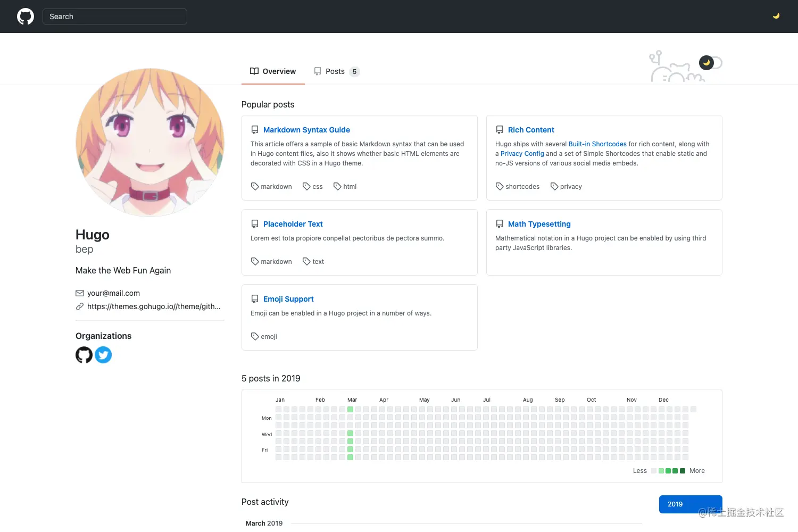Open the GitHub organization icon
798x532 pixels.
84,355
